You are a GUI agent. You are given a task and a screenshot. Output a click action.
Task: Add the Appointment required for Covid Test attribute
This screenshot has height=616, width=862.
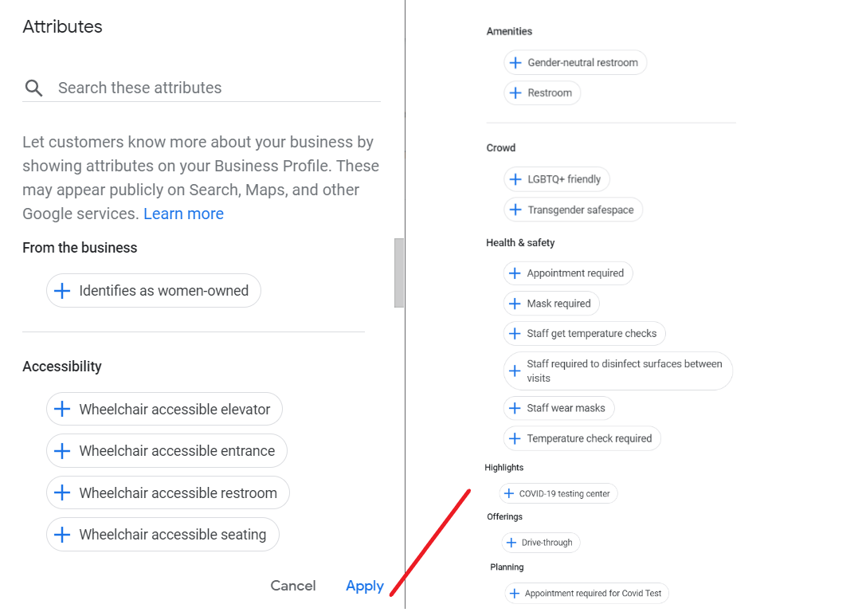[586, 593]
